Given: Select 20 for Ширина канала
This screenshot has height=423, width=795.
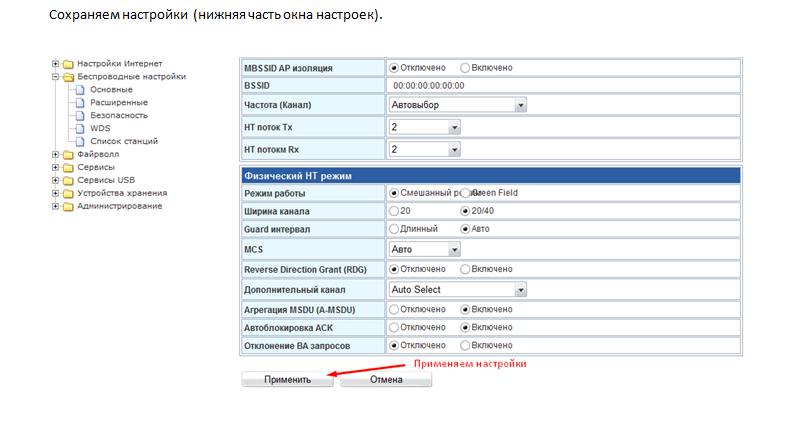Looking at the screenshot, I should click(x=393, y=211).
